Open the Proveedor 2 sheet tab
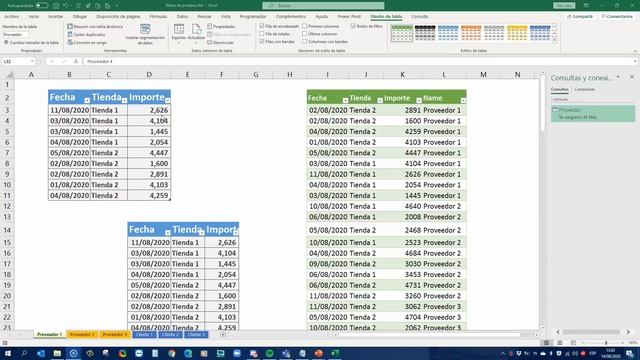The width and height of the screenshot is (640, 360). (82, 335)
